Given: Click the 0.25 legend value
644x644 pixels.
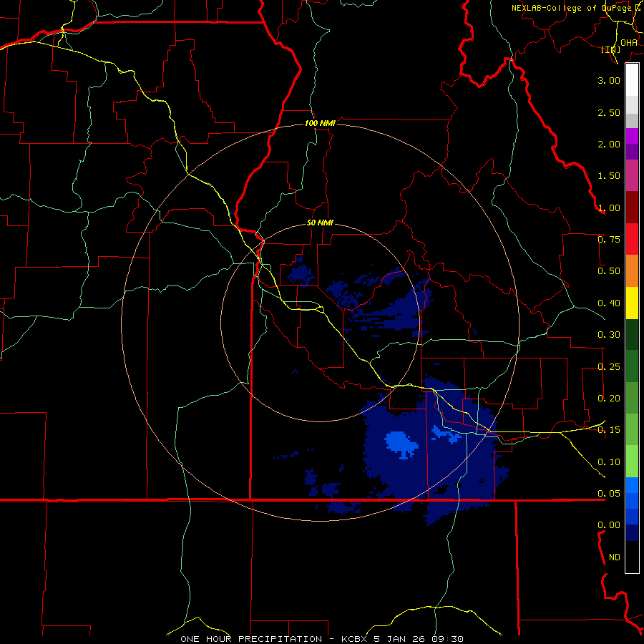Looking at the screenshot, I should (x=609, y=367).
